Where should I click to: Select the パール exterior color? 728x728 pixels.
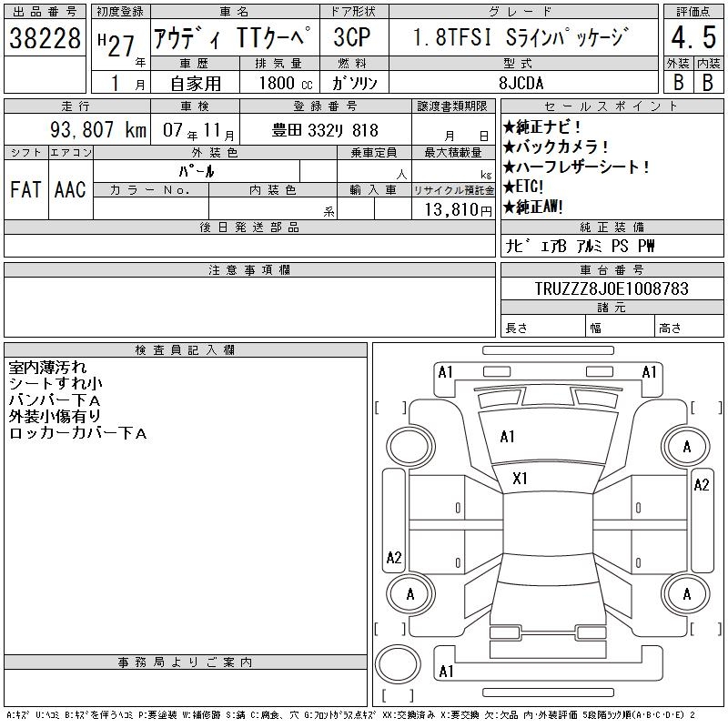point(197,171)
